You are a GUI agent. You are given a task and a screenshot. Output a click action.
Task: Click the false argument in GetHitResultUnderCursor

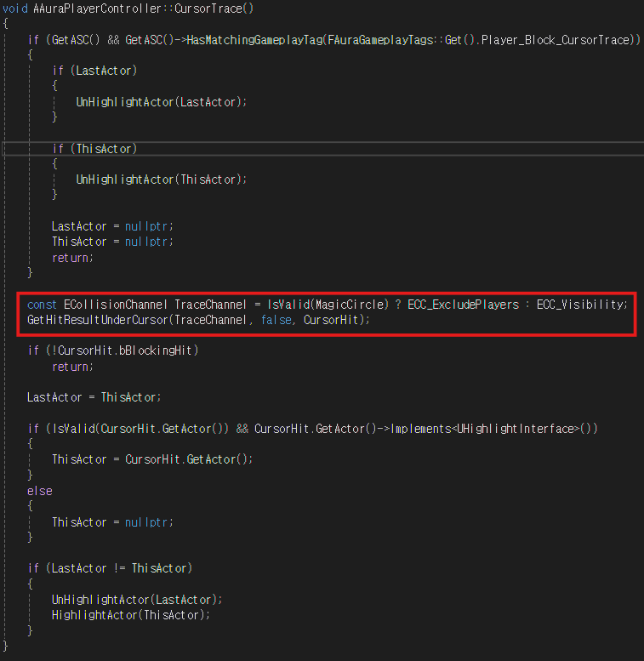[x=276, y=320]
